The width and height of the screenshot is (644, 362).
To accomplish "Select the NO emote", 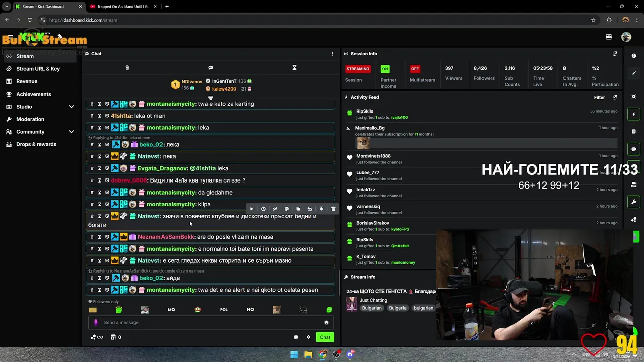I will point(250,310).
